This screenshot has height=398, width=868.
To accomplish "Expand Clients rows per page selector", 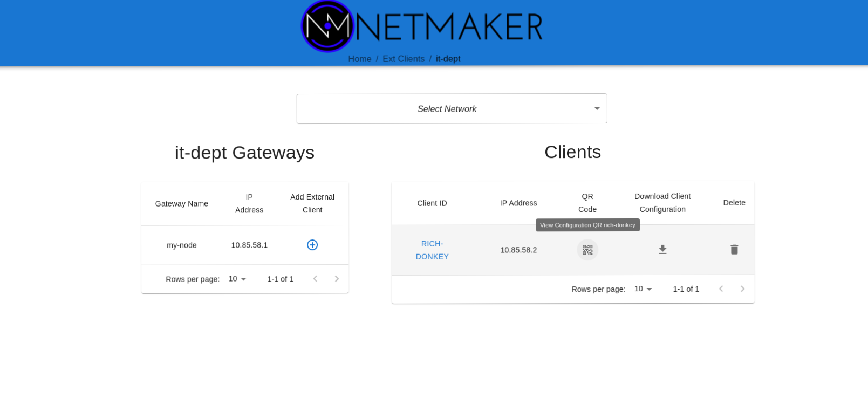I will [x=643, y=289].
